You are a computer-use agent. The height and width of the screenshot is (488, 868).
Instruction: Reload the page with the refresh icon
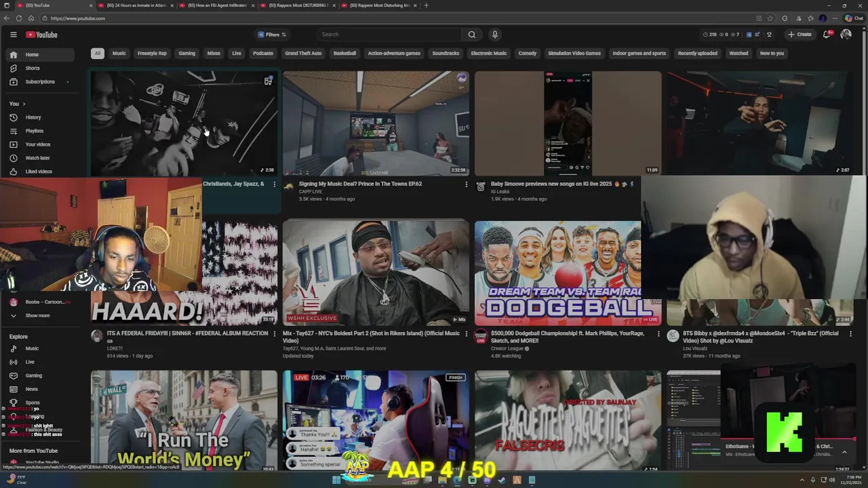click(18, 18)
